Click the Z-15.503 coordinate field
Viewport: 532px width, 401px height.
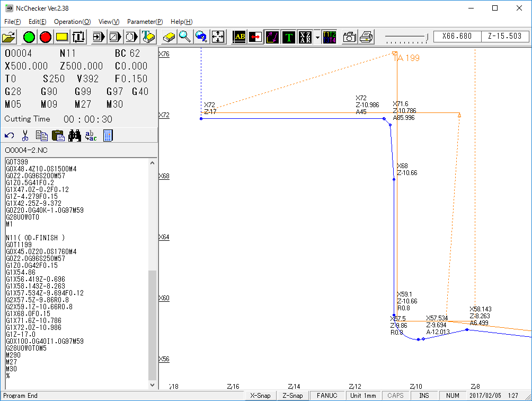505,36
